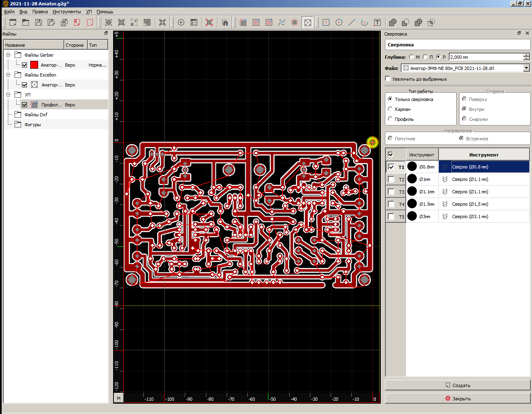The width and height of the screenshot is (532, 414).
Task: Select the 'Карман' work type radio button
Action: coord(390,109)
